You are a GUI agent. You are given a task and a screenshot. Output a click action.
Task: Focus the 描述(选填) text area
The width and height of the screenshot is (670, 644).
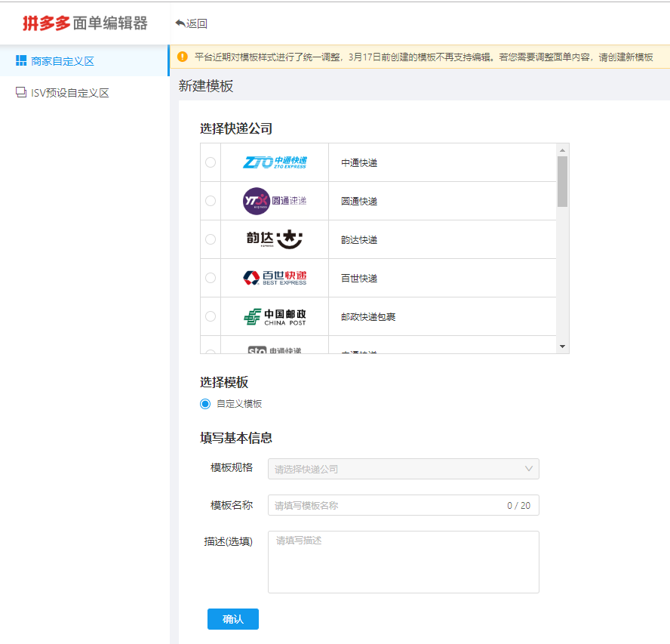click(404, 562)
